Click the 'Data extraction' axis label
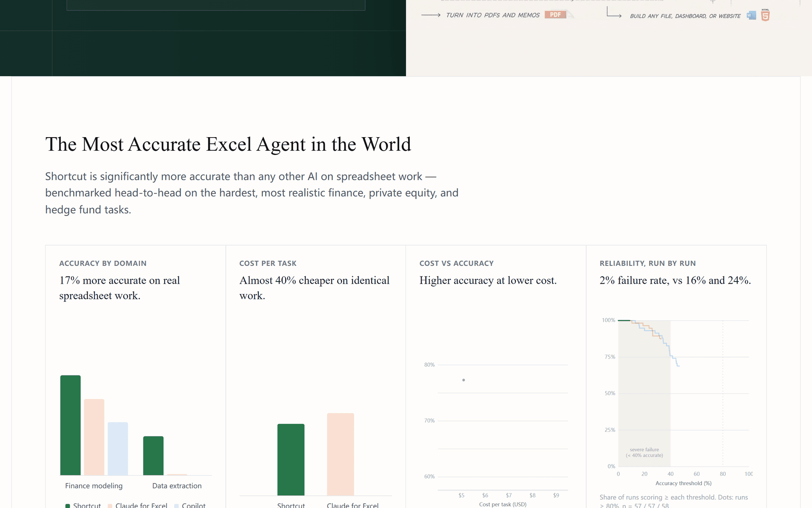812x508 pixels. coord(177,486)
